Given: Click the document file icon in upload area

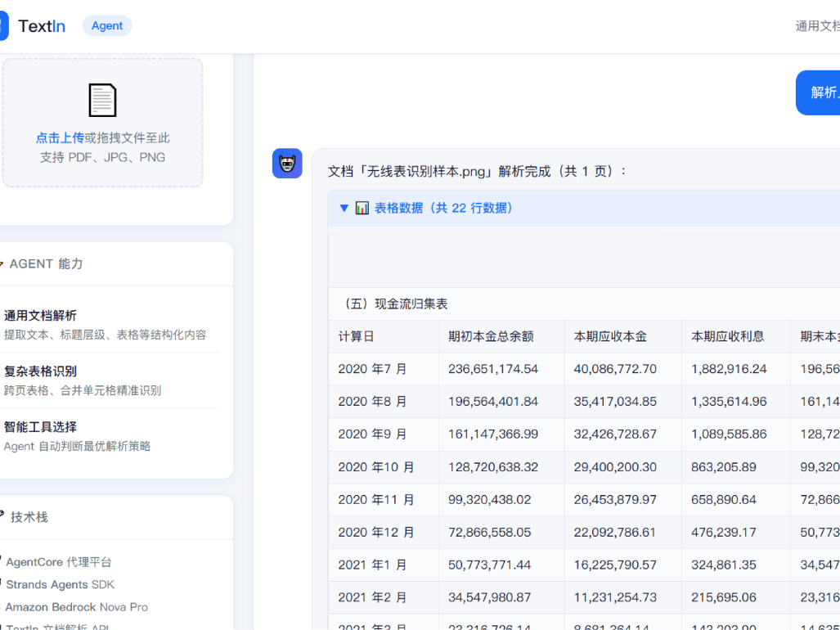Looking at the screenshot, I should (x=102, y=101).
